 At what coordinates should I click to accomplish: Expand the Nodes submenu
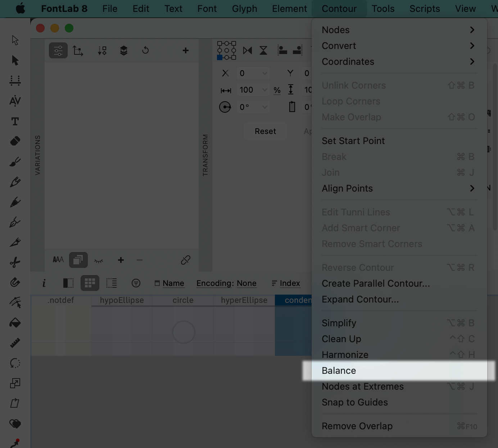(x=399, y=30)
